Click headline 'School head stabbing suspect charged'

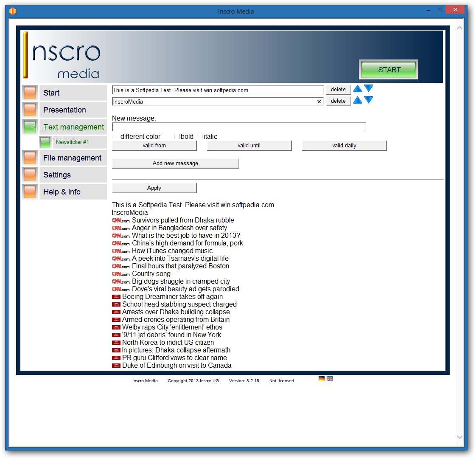coord(179,304)
